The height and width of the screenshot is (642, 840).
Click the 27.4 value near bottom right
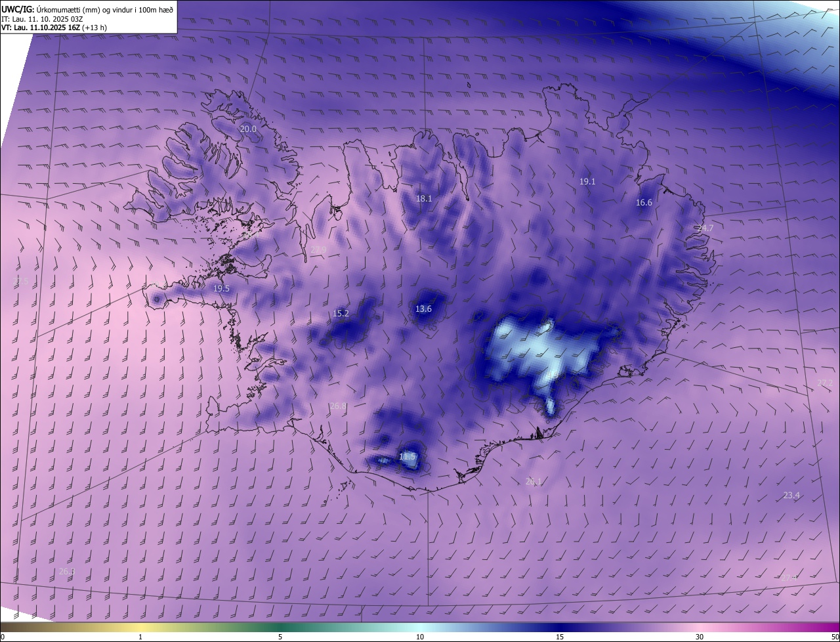click(x=789, y=577)
